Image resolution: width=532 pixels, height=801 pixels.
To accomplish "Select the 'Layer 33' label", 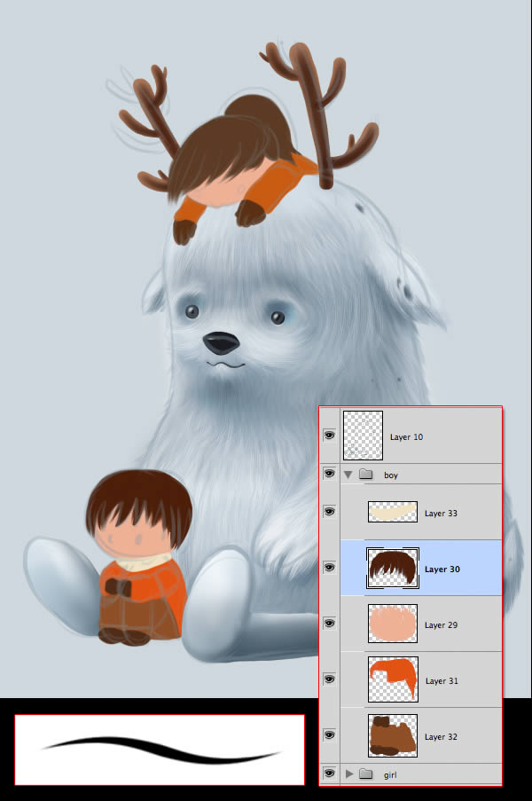I will coord(442,514).
